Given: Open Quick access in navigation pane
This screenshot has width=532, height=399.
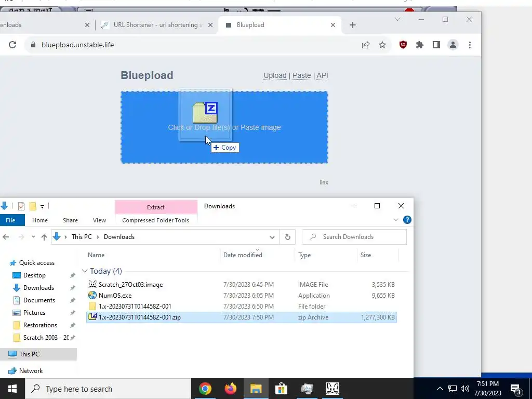Looking at the screenshot, I should point(37,263).
